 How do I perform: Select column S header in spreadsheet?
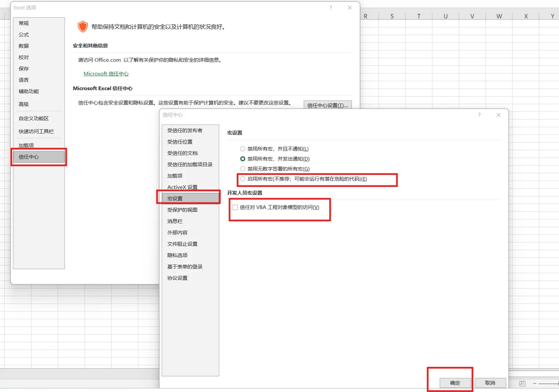pos(392,16)
